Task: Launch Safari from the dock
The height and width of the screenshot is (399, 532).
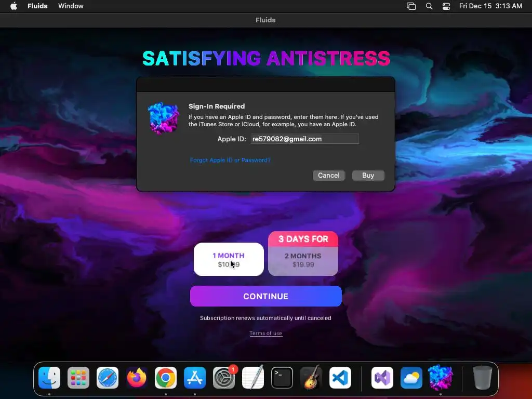Action: (x=108, y=378)
